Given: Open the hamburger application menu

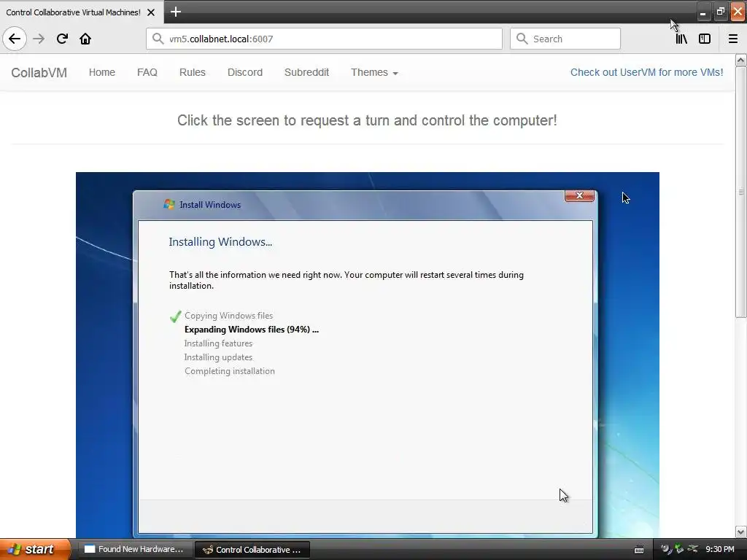Looking at the screenshot, I should pyautogui.click(x=733, y=39).
